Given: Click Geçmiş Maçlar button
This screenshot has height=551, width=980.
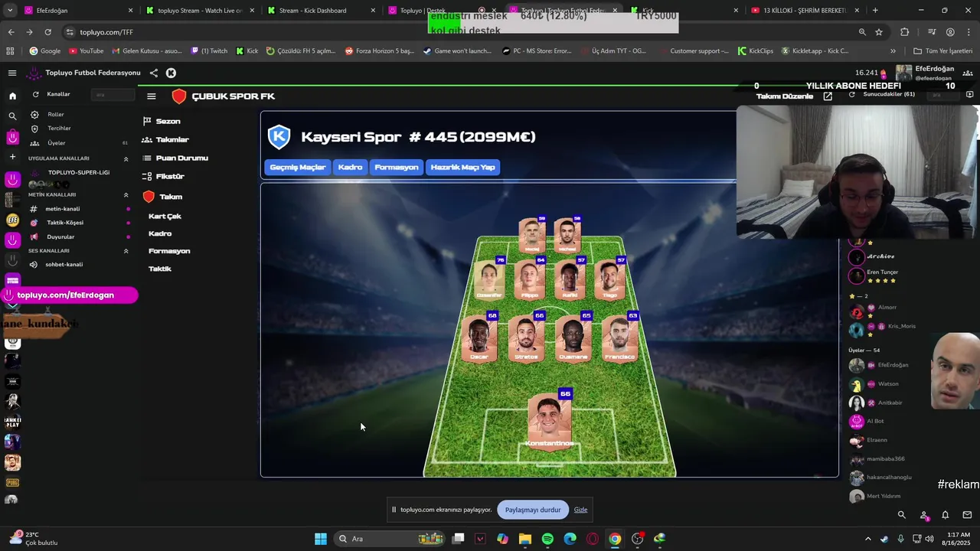Looking at the screenshot, I should [x=298, y=168].
